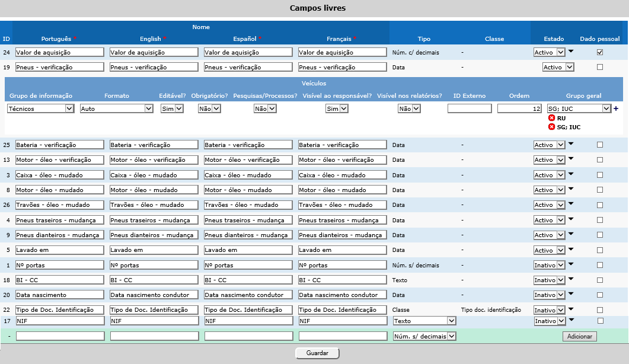Expand arrow for Pneus traseiros - mudança
The width and height of the screenshot is (629, 364).
[571, 219]
